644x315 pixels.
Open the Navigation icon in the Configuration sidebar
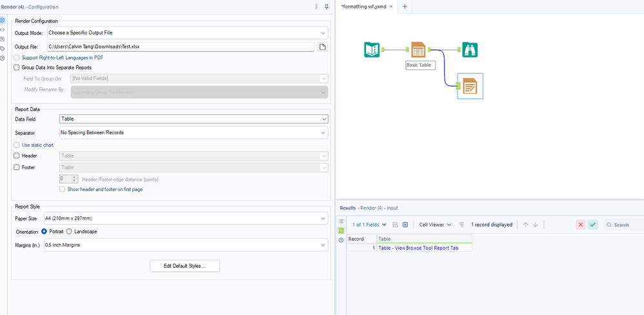(3, 39)
